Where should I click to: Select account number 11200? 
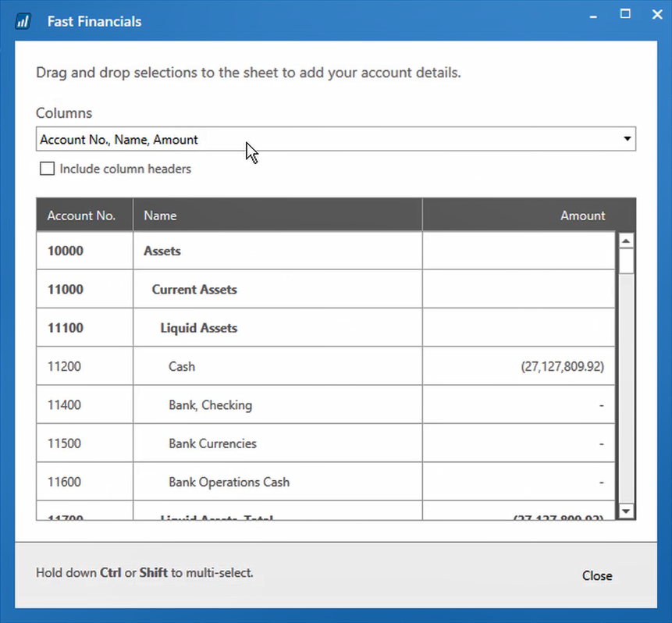pyautogui.click(x=64, y=367)
